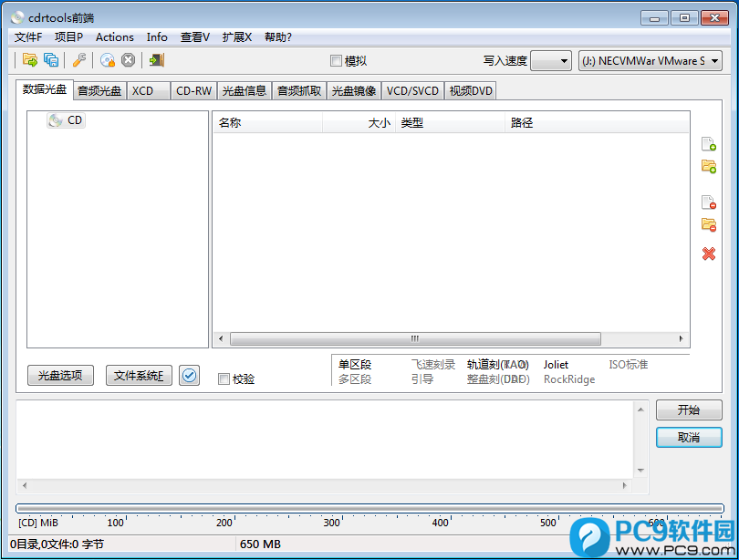Image resolution: width=739 pixels, height=560 pixels.
Task: Select the CD root tree node
Action: click(x=74, y=120)
